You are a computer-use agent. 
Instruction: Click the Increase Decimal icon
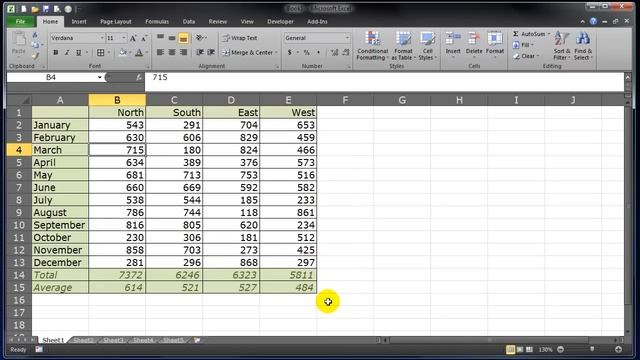pyautogui.click(x=334, y=52)
